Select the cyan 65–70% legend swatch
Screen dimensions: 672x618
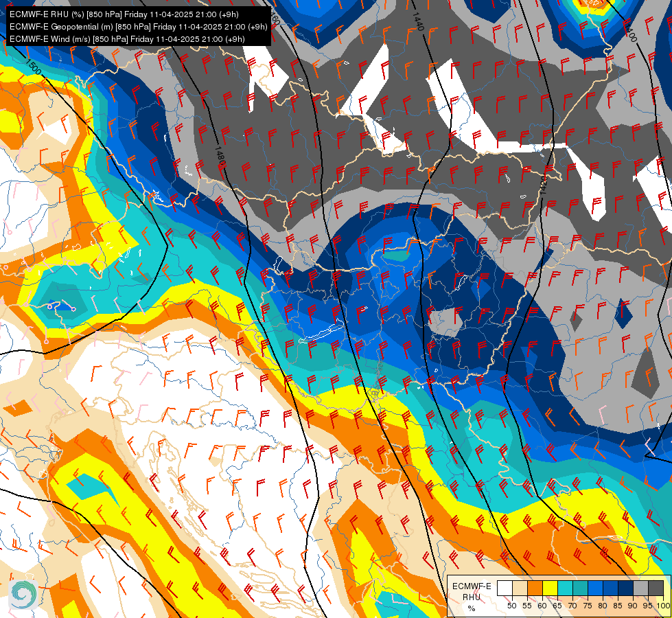(566, 588)
